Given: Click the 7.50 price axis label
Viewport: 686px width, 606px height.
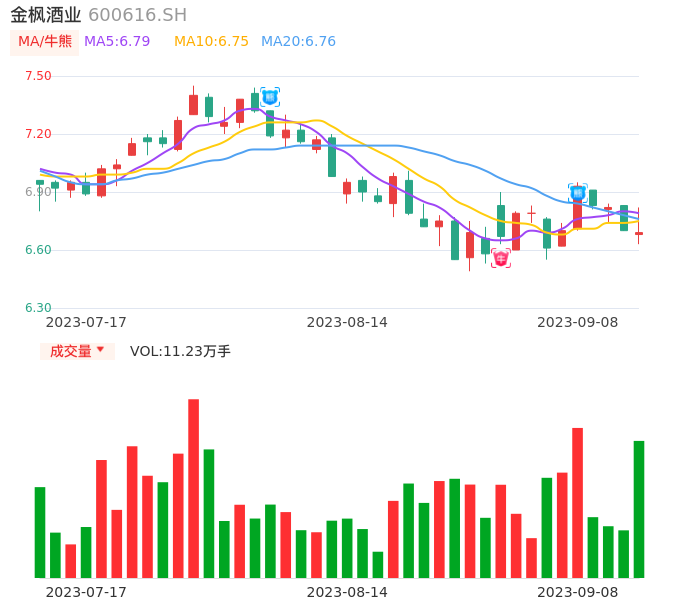Looking at the screenshot, I should [38, 76].
